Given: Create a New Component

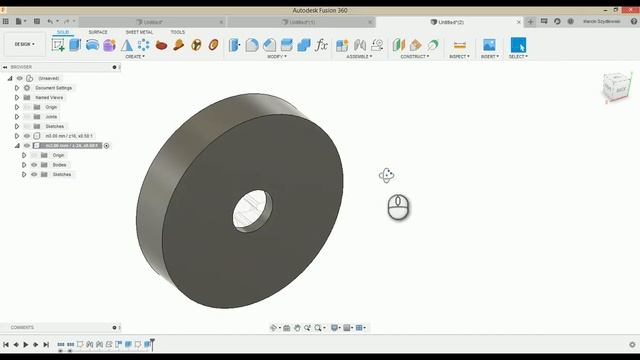Looking at the screenshot, I should 342,45.
